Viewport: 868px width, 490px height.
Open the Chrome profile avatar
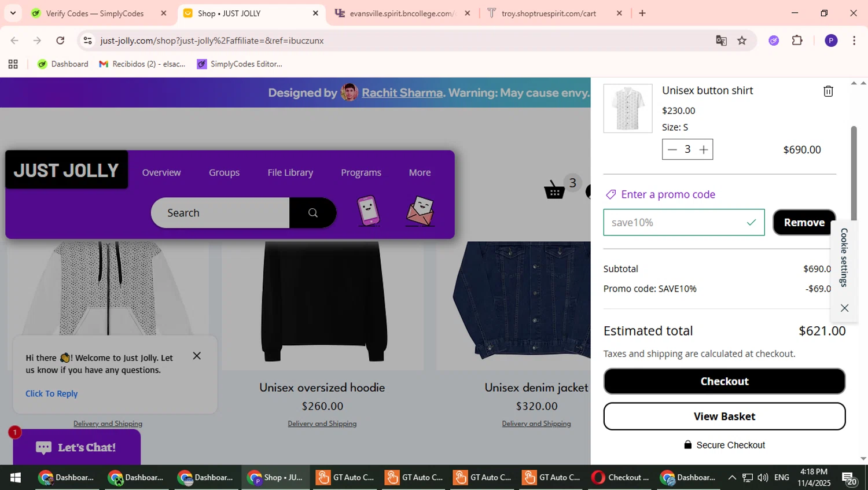(x=831, y=40)
